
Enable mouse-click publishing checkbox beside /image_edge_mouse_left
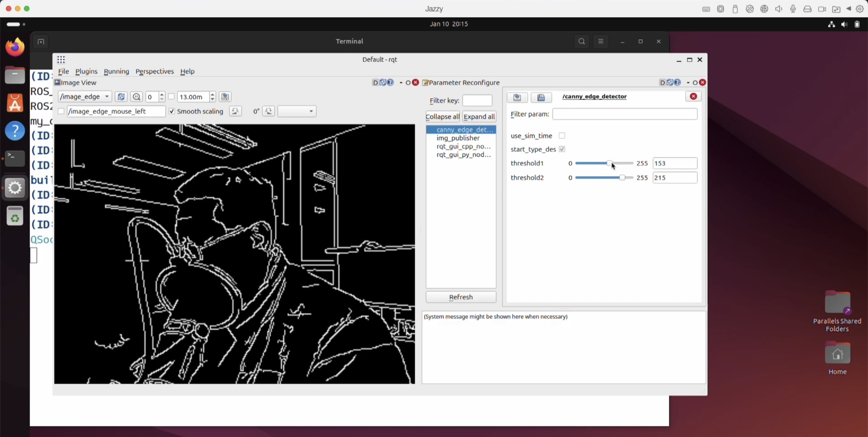61,111
